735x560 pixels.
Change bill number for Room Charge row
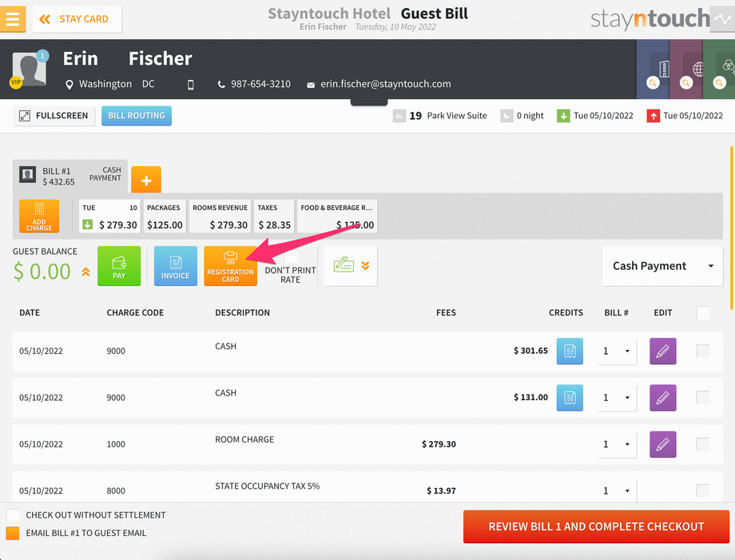pyautogui.click(x=617, y=444)
